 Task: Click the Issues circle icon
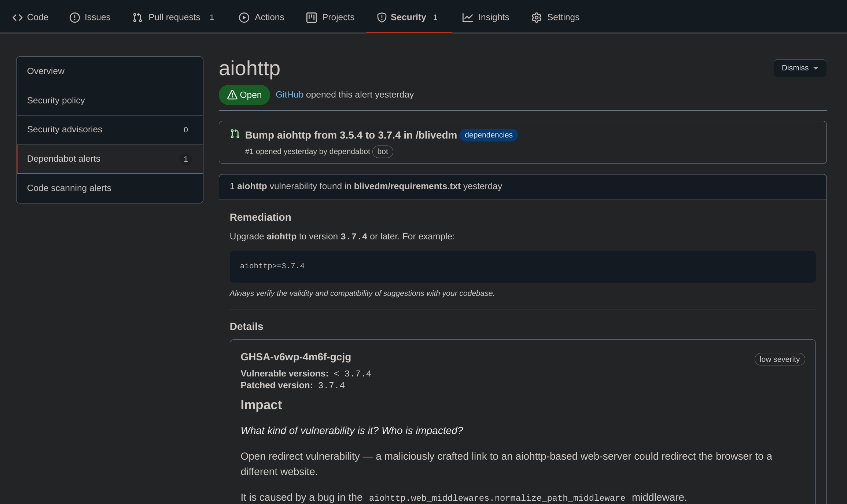click(x=75, y=18)
